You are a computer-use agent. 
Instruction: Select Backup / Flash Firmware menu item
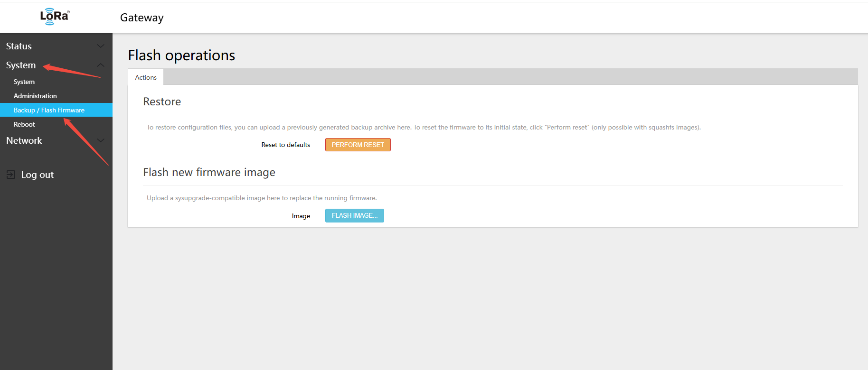(49, 110)
